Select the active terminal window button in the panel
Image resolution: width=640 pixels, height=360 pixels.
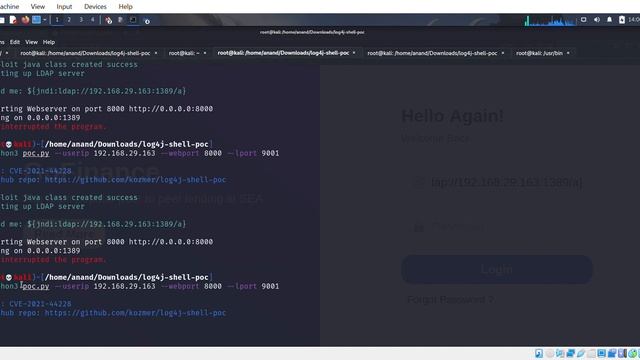(133, 20)
